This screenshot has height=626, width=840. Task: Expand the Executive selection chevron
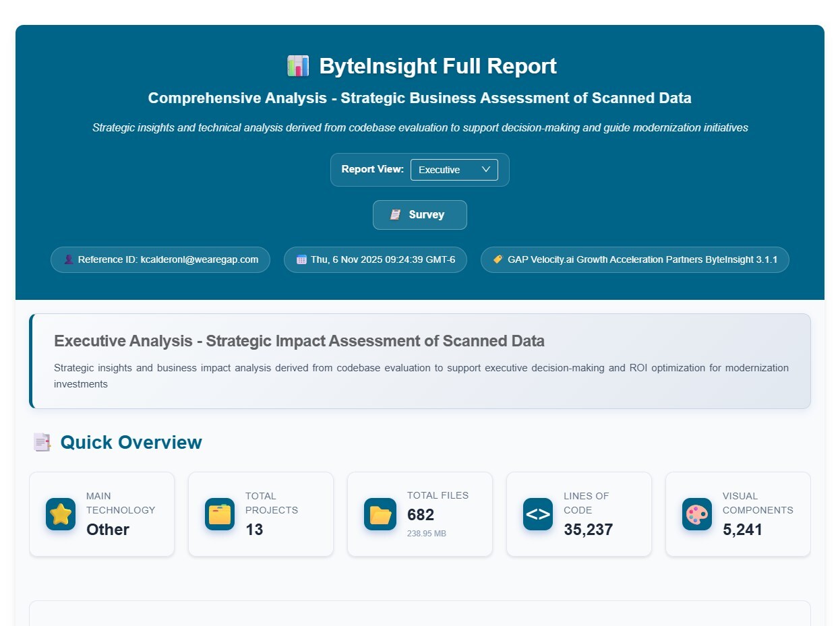485,170
